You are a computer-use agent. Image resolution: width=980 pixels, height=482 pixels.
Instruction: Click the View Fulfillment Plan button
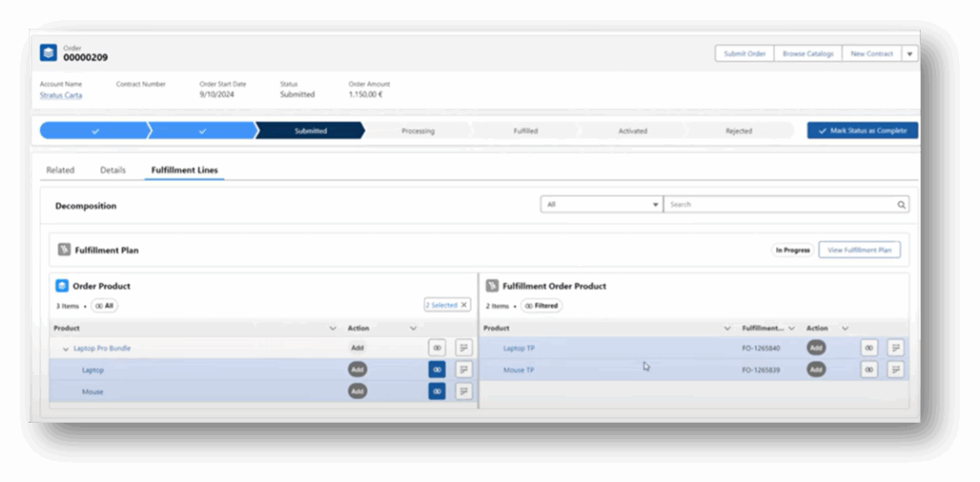click(858, 250)
